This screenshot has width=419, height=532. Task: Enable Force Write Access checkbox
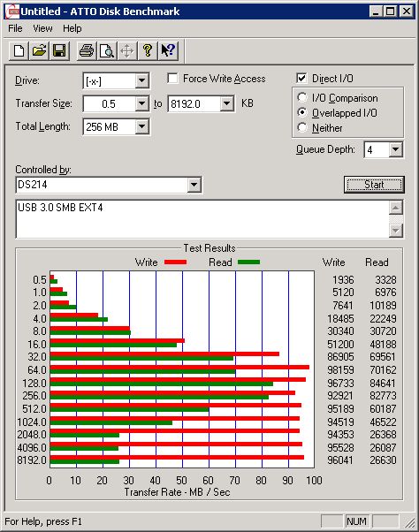[172, 79]
